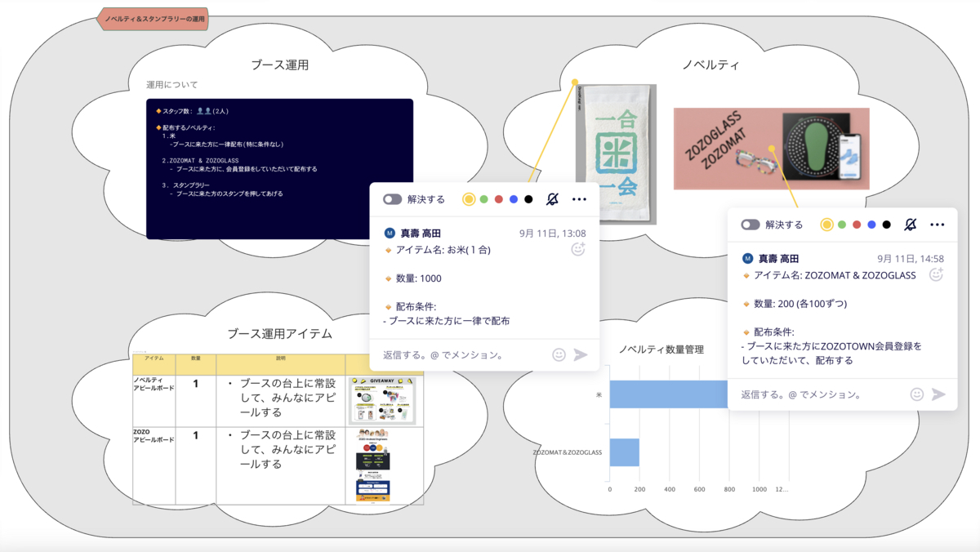Click reply field in ZOZOMAT comment thread
Viewport: 980px width, 552px height.
[822, 394]
